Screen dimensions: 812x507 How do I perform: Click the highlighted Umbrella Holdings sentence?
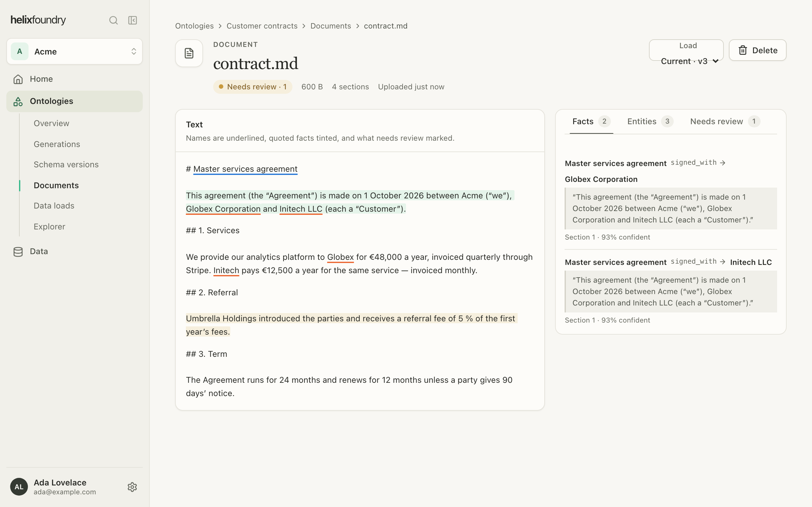(x=351, y=325)
